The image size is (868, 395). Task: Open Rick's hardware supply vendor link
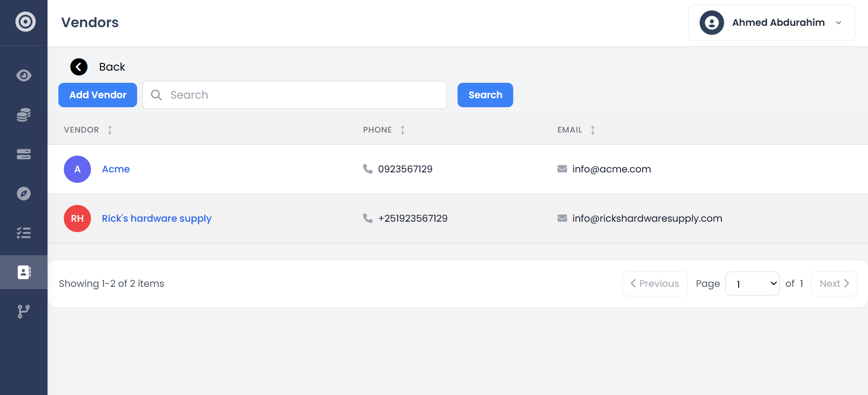157,219
